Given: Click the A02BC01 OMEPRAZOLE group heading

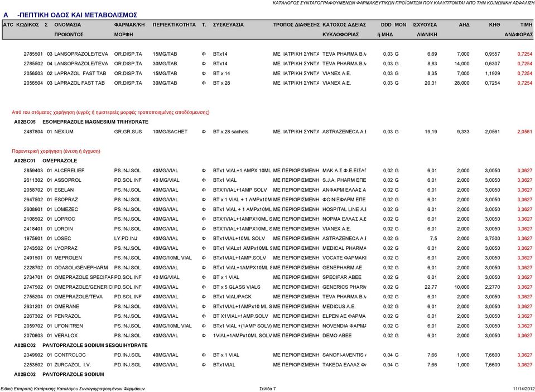Looking at the screenshot, I should [45, 161].
